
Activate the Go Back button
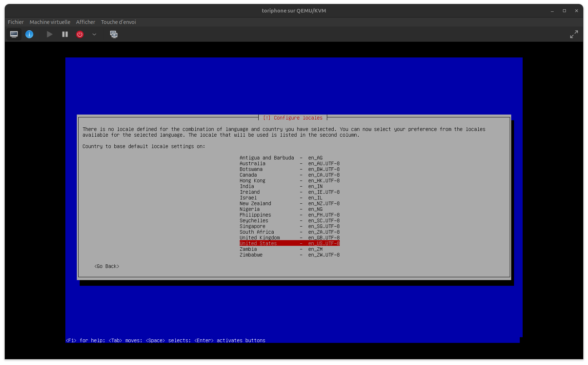(107, 267)
